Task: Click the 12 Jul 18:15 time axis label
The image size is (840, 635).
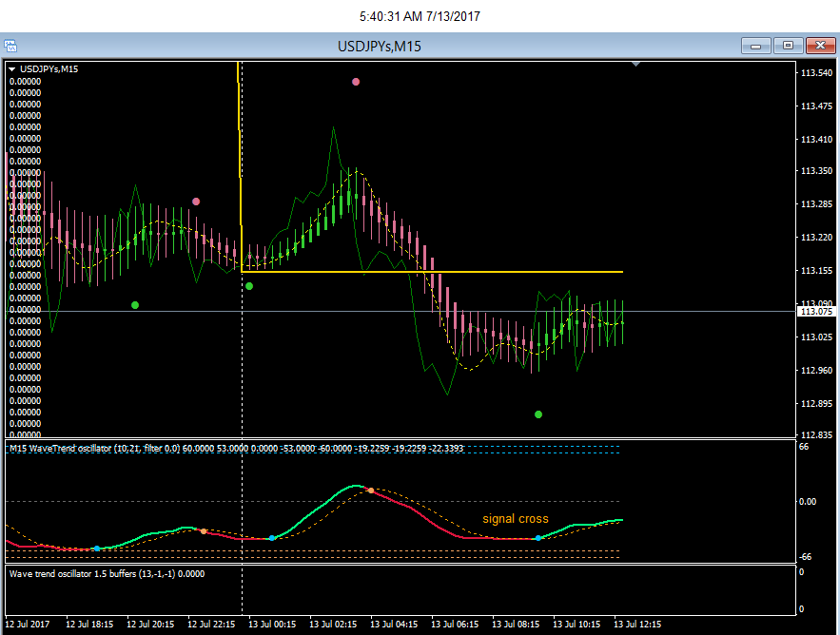Action: pyautogui.click(x=89, y=625)
